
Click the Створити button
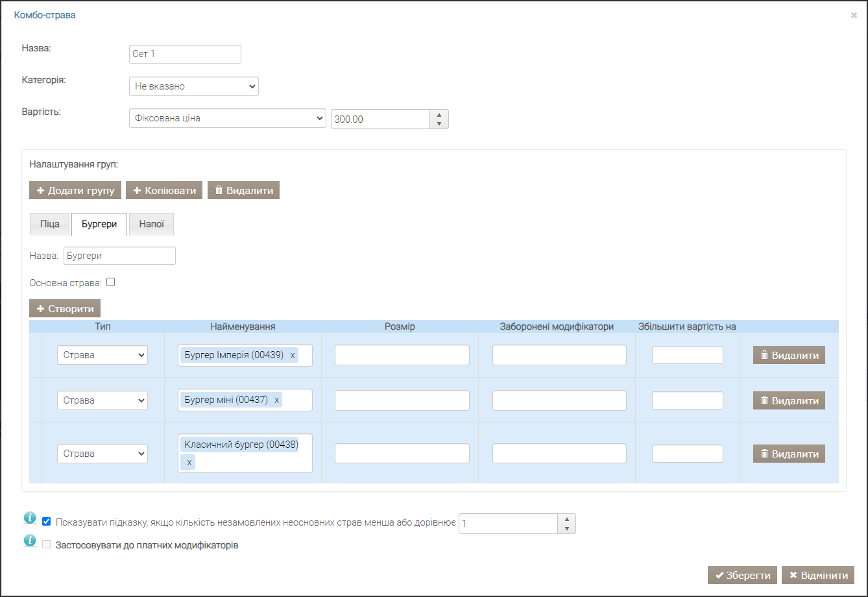click(x=65, y=308)
